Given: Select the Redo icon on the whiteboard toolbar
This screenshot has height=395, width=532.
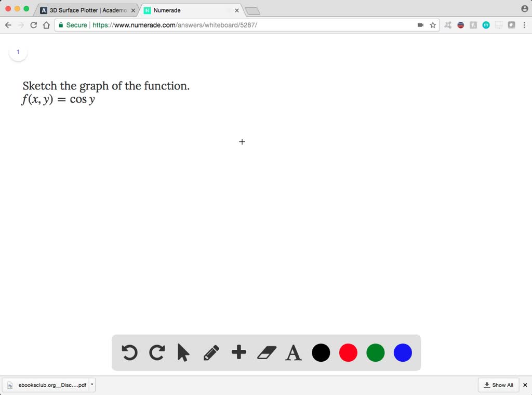Looking at the screenshot, I should click(156, 352).
